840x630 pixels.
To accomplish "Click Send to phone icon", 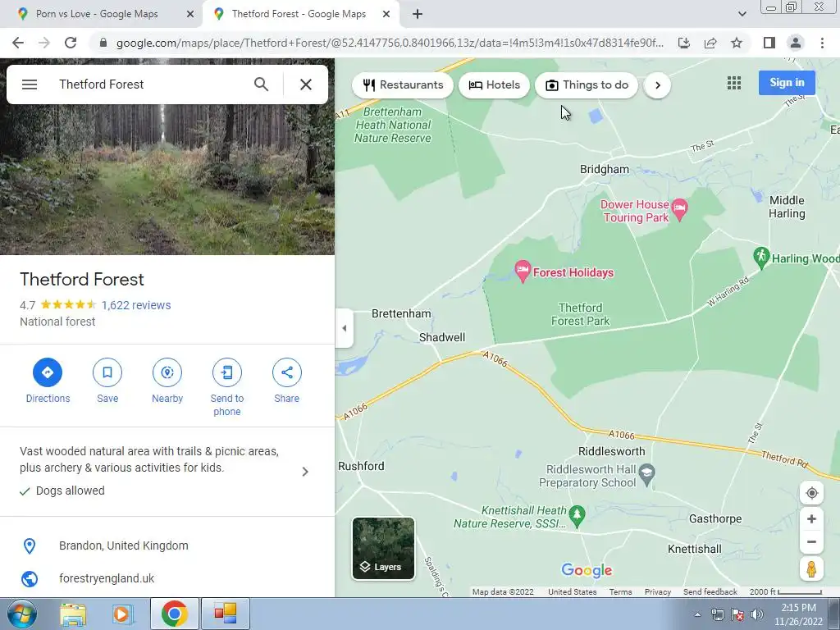I will 227,372.
